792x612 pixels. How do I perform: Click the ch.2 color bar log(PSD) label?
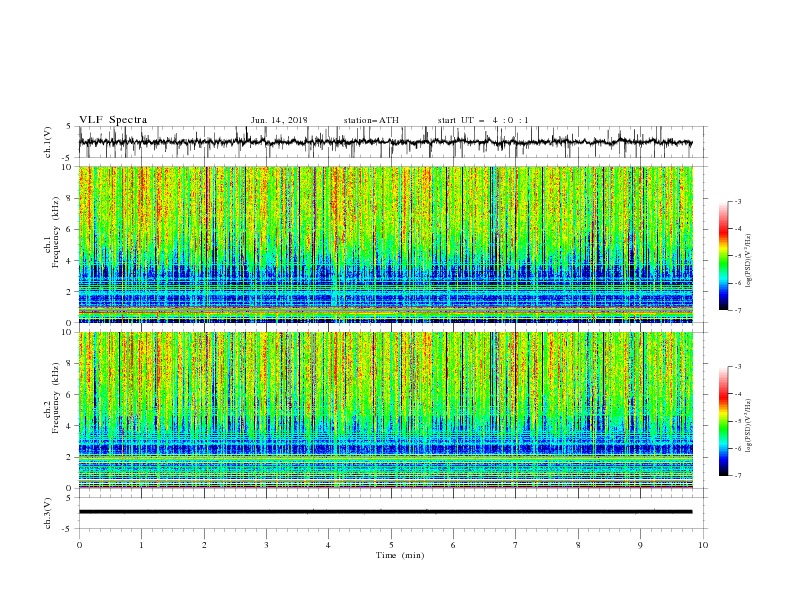tap(749, 426)
